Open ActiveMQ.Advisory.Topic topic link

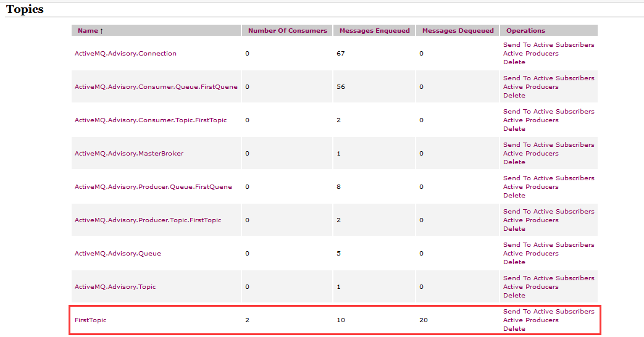click(115, 286)
